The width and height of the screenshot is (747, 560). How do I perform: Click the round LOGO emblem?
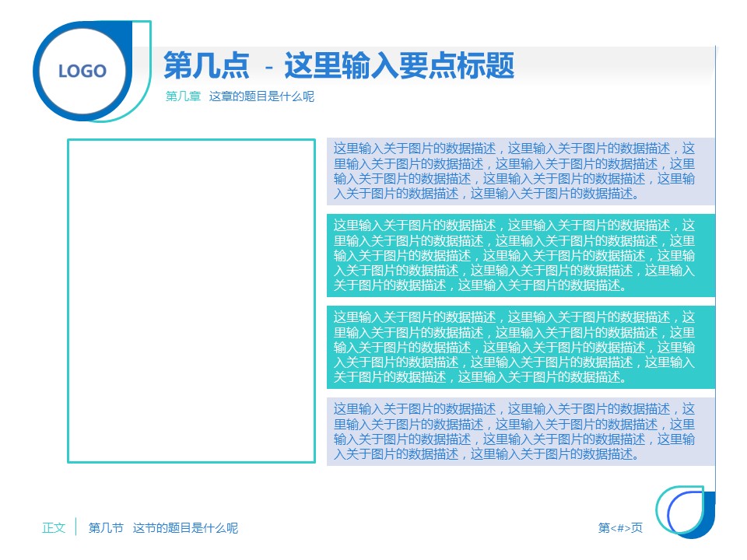tap(82, 72)
